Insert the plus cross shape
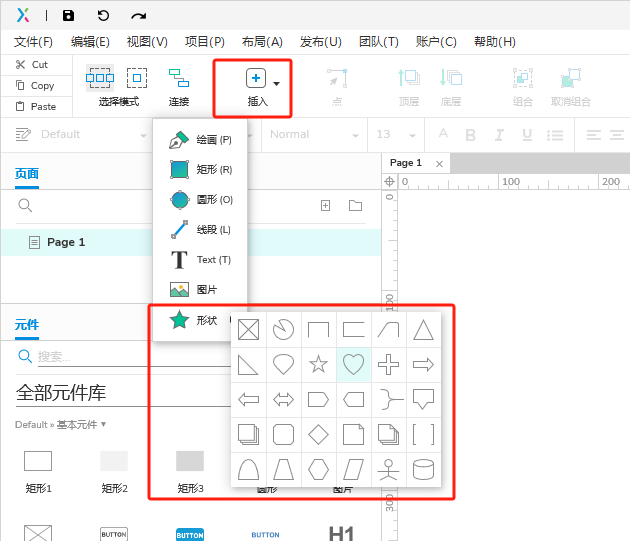Image resolution: width=630 pixels, height=541 pixels. click(389, 365)
